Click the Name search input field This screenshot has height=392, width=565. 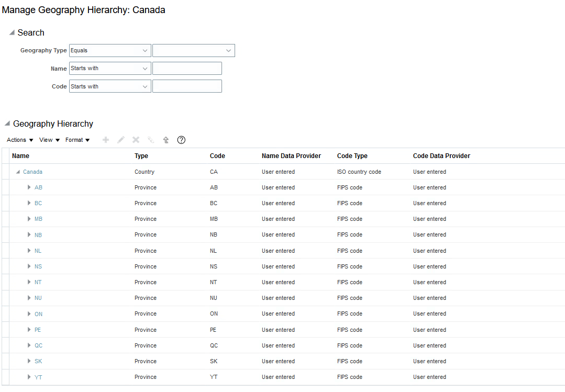click(x=187, y=69)
